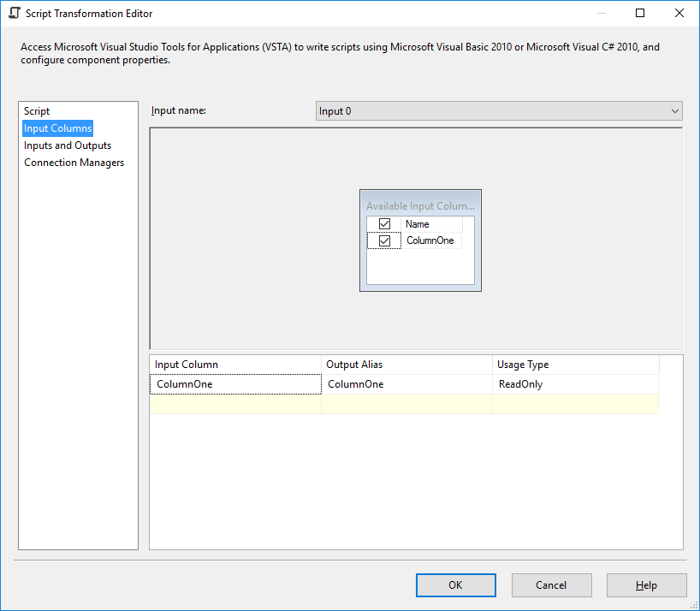
Task: Dismiss the dialog with Cancel
Action: click(x=551, y=585)
